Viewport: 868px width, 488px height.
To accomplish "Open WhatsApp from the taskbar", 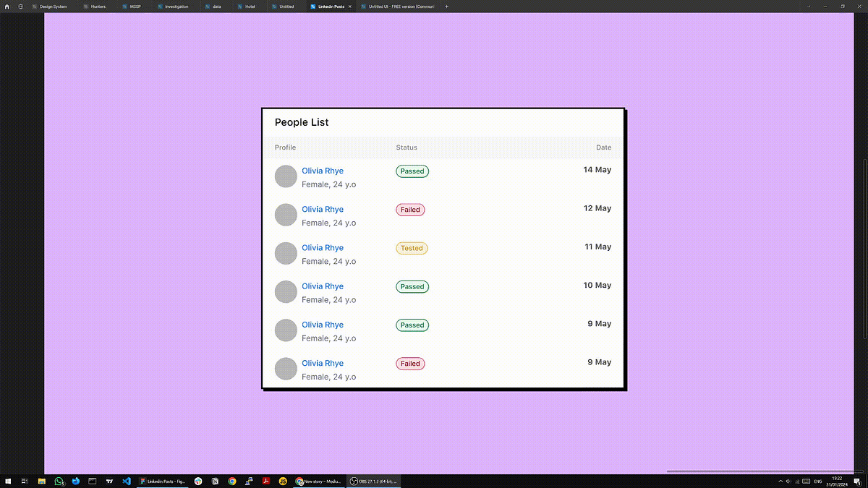I will (x=59, y=481).
